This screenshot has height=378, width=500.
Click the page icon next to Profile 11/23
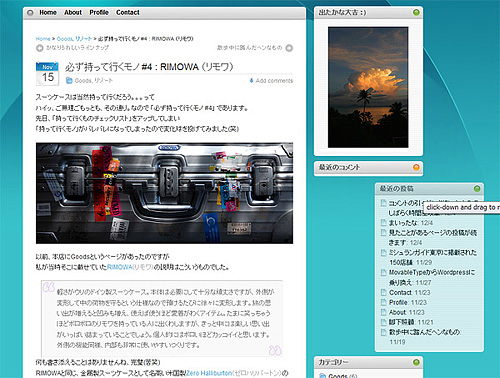[384, 302]
